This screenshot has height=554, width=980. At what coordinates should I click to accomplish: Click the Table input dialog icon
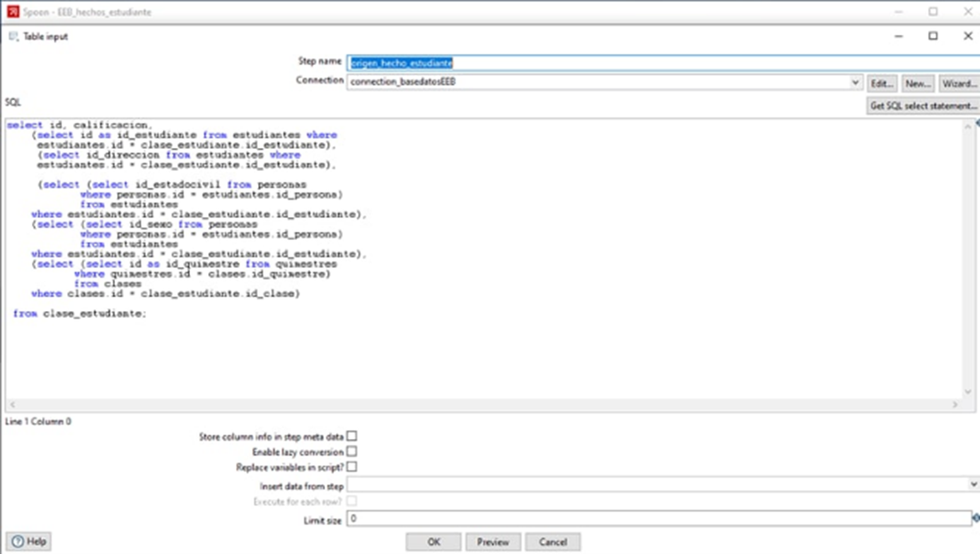13,36
